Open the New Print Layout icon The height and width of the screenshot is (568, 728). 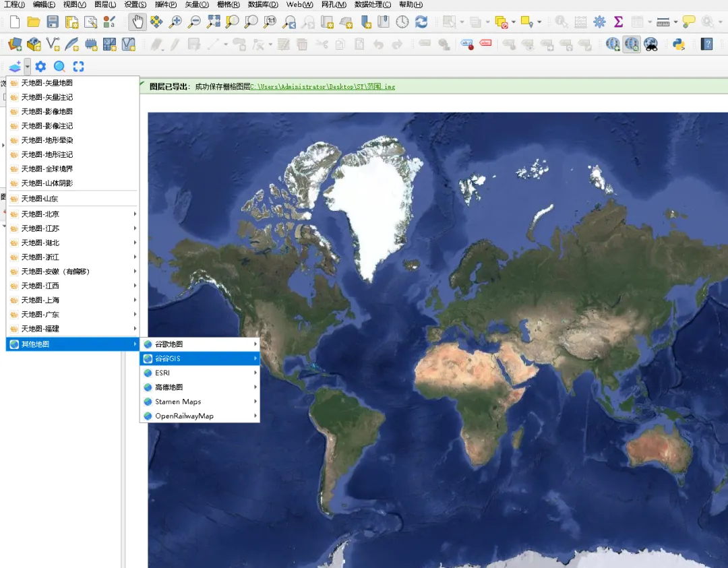point(71,22)
